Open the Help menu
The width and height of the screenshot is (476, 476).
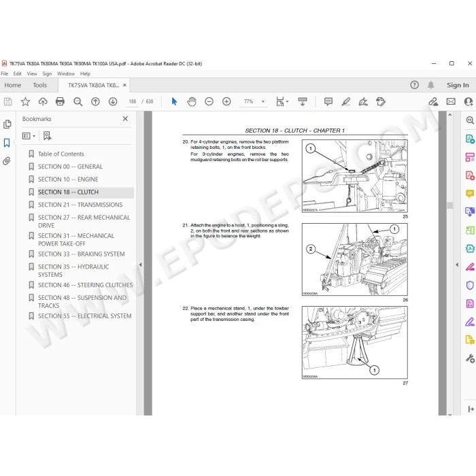pos(85,73)
